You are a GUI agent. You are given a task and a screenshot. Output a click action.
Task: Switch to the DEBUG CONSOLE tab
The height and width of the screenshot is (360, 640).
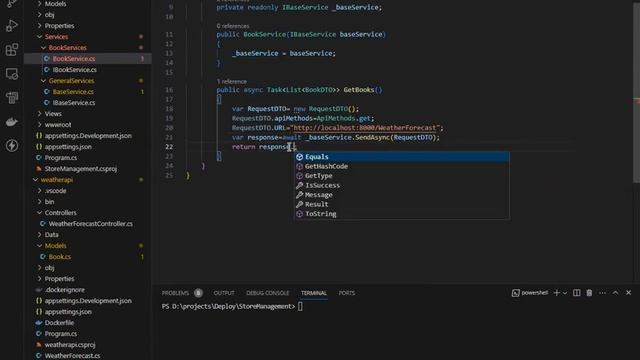click(x=268, y=293)
